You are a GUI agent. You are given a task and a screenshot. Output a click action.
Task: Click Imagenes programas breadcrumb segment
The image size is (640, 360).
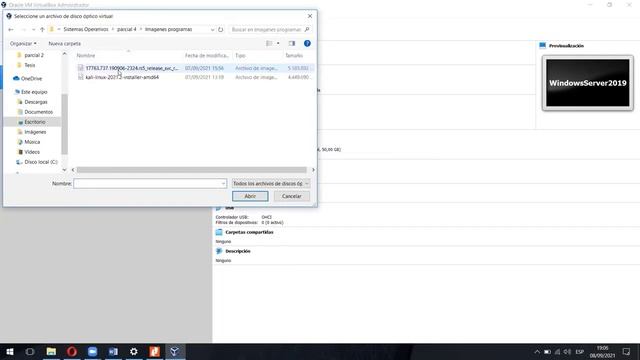coord(168,29)
